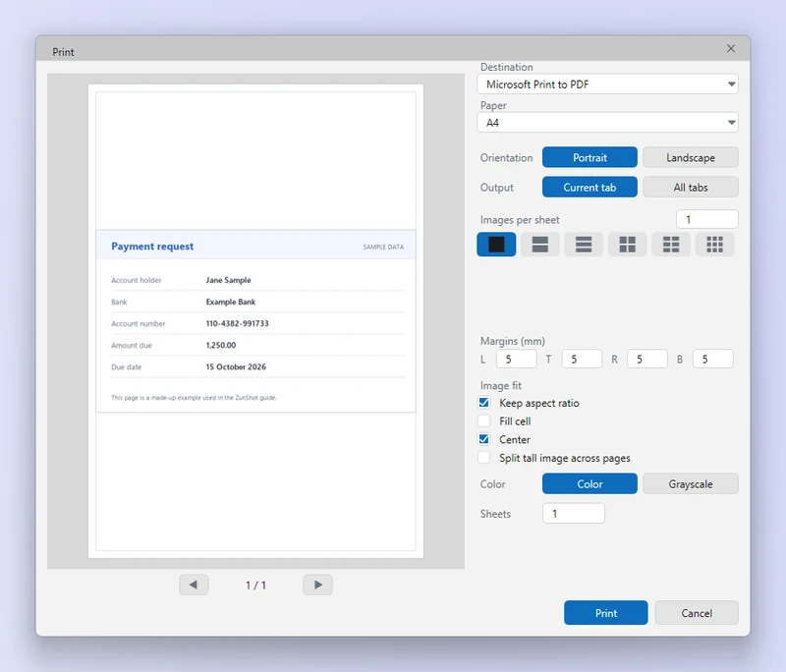
Task: Select the single image per sheet layout
Action: pos(496,245)
